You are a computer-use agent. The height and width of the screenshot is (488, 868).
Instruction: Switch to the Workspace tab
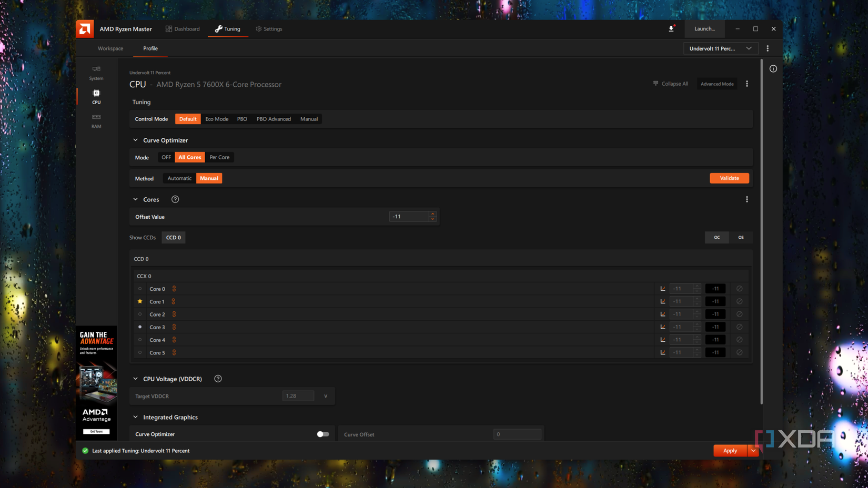click(x=110, y=48)
